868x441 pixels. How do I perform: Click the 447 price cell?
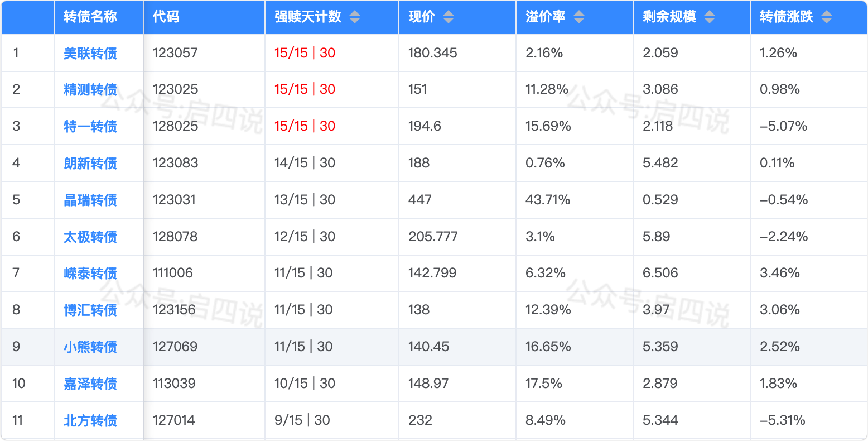[x=420, y=200]
